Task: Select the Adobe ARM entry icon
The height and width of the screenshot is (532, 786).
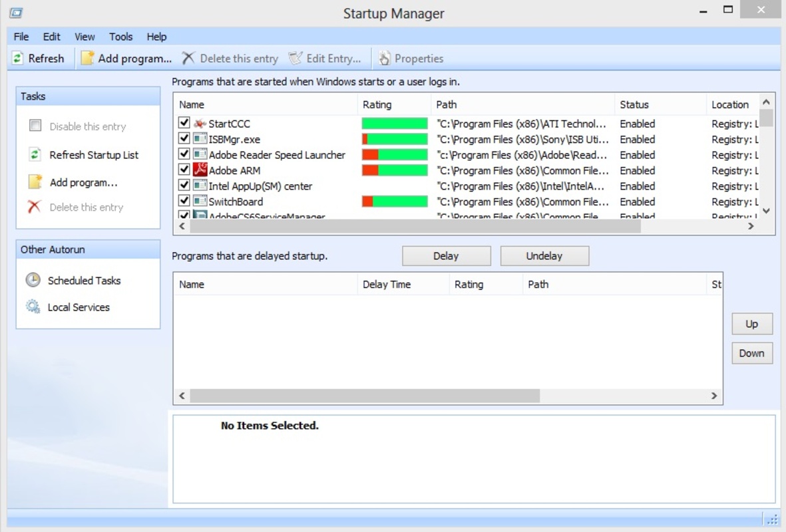Action: click(x=200, y=170)
